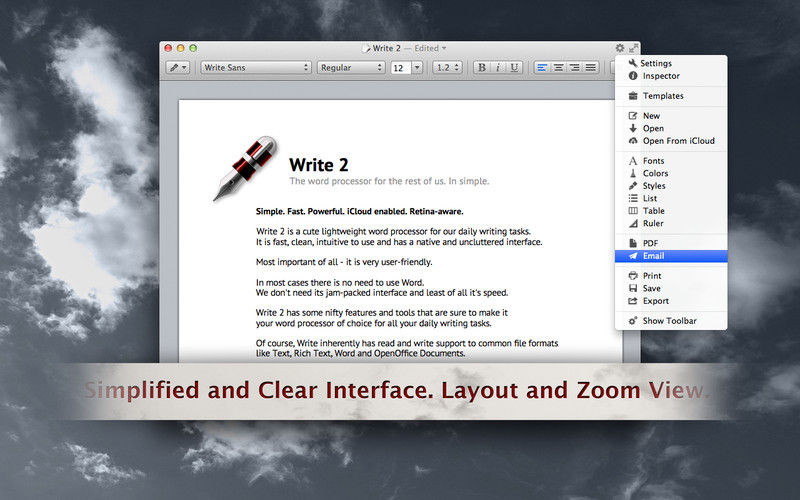800x500 pixels.
Task: Click the line "Most important of all - it is very user-friendly."
Action: point(344,262)
